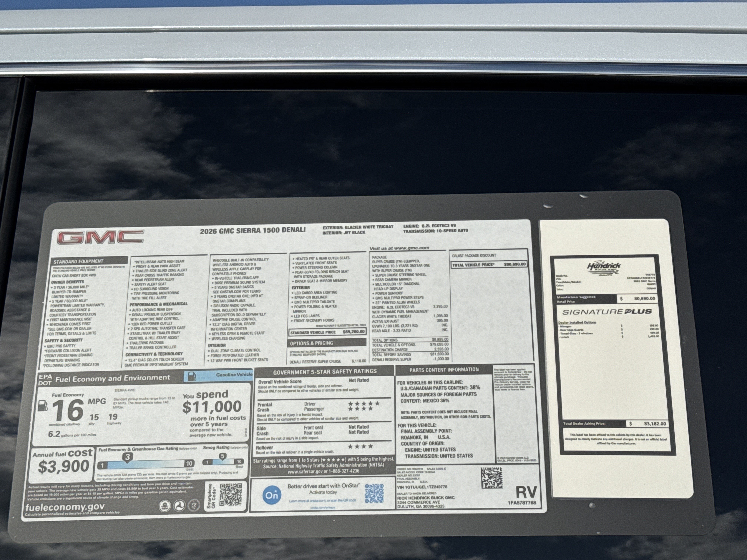Click the Performance & Mechanical subheading
The width and height of the screenshot is (747, 560).
(158, 304)
